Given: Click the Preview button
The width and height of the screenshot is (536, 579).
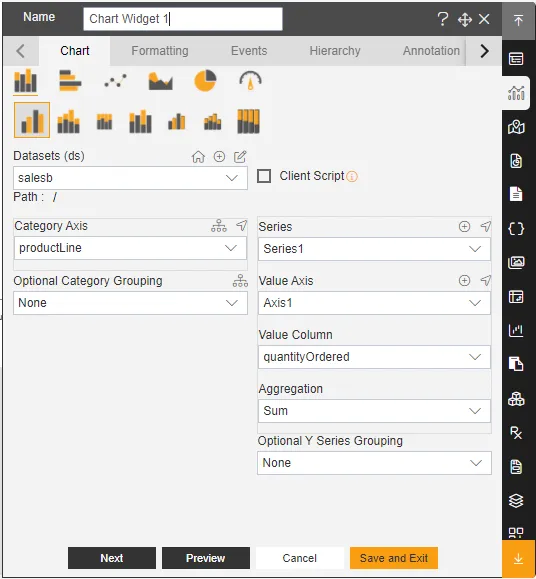Looking at the screenshot, I should pos(206,558).
